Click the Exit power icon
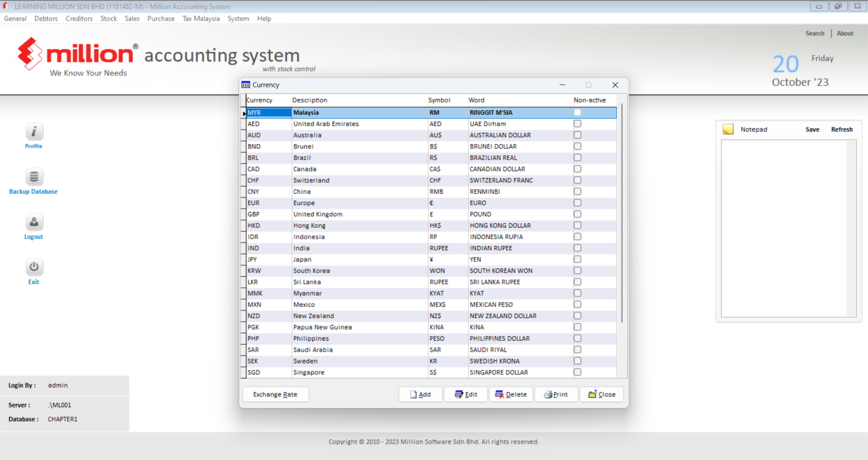 pyautogui.click(x=34, y=267)
